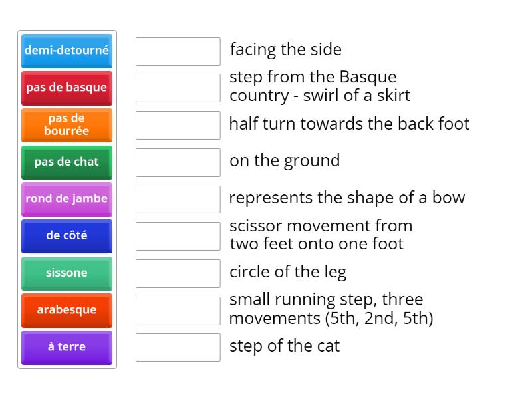Choose the green pas de chat tile

tap(67, 162)
